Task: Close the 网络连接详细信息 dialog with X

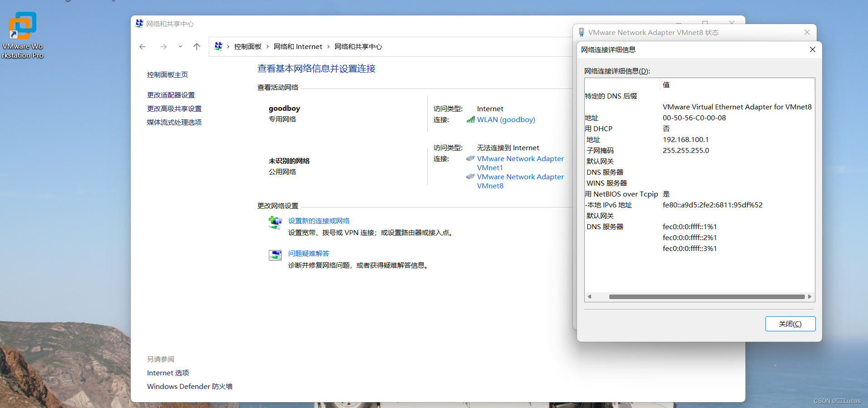Action: tap(813, 49)
